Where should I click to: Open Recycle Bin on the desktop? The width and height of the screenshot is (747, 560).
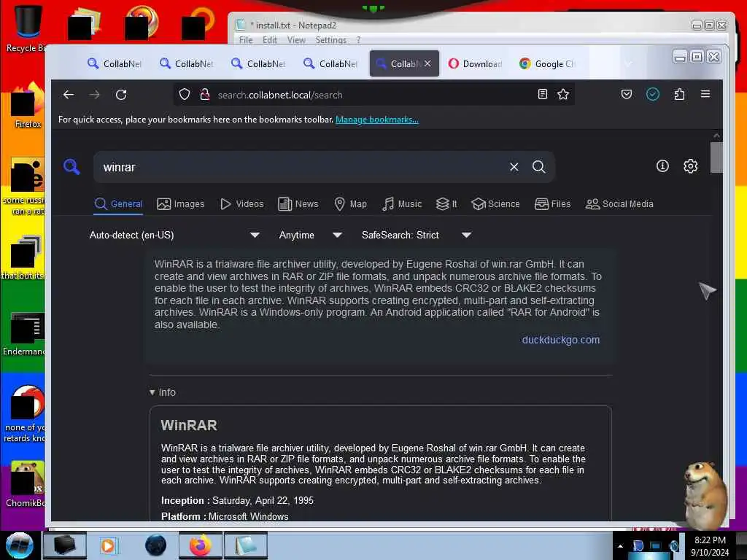click(x=27, y=28)
